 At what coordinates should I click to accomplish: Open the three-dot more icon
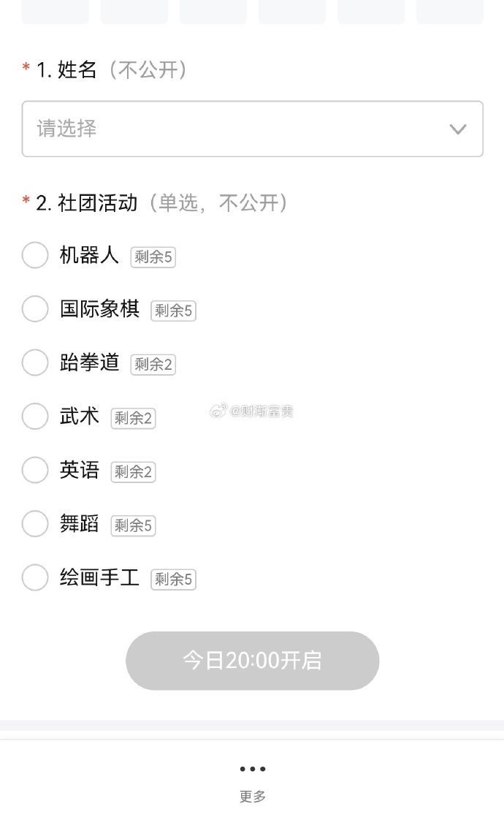tap(253, 769)
